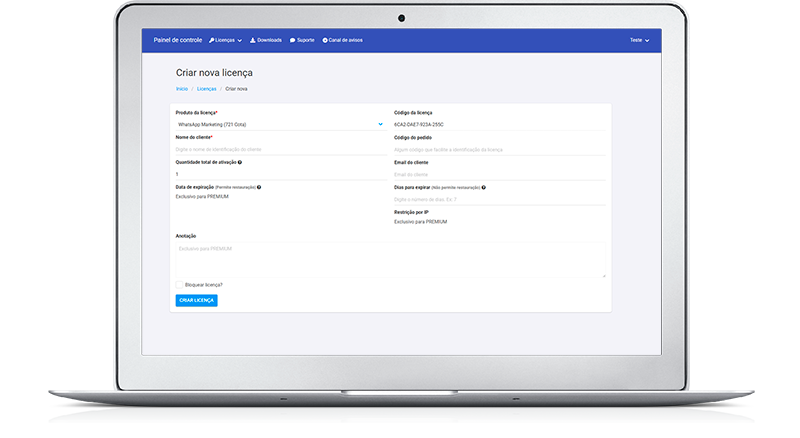Open the Produto da licença dropdown
Viewport: 800px width, 438px height.
(279, 124)
